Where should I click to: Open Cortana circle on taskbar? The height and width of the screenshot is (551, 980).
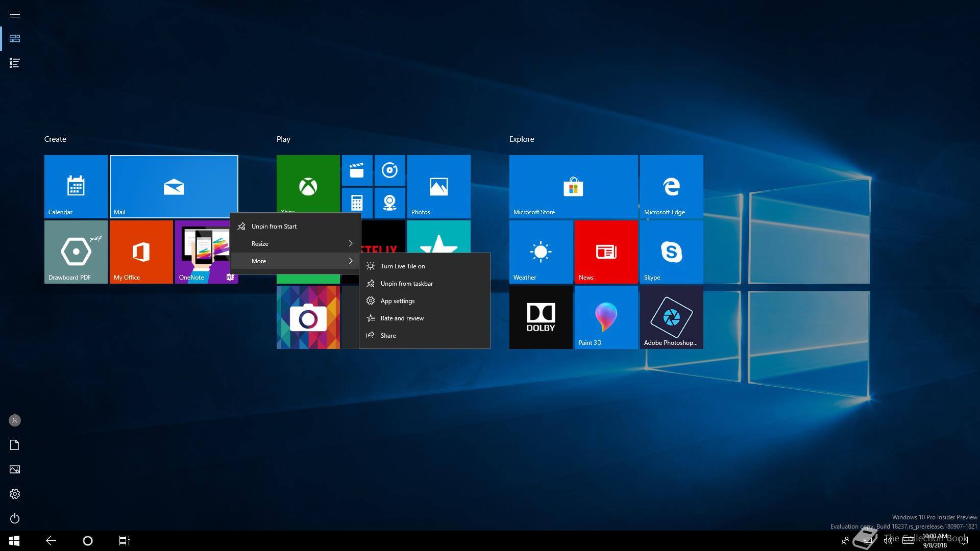[x=88, y=541]
